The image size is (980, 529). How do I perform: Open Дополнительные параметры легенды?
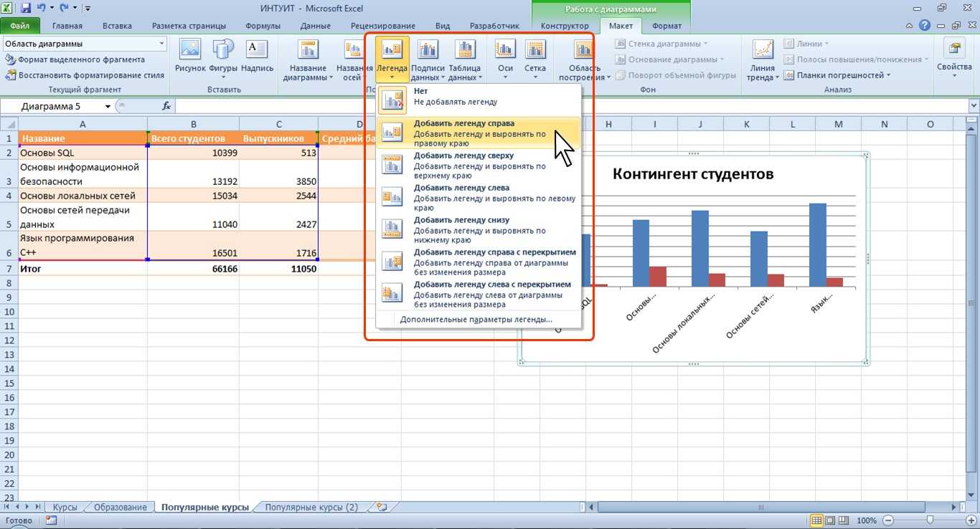[x=476, y=320]
